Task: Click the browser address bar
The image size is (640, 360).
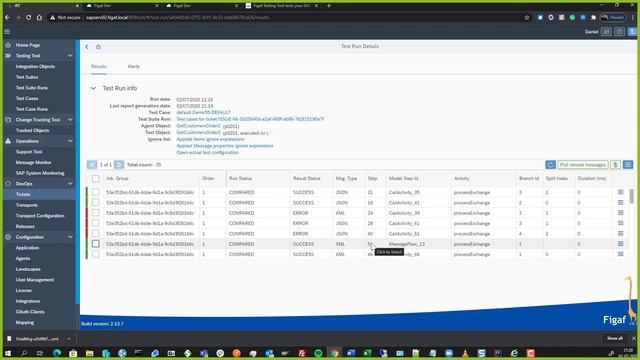Action: tap(286, 18)
